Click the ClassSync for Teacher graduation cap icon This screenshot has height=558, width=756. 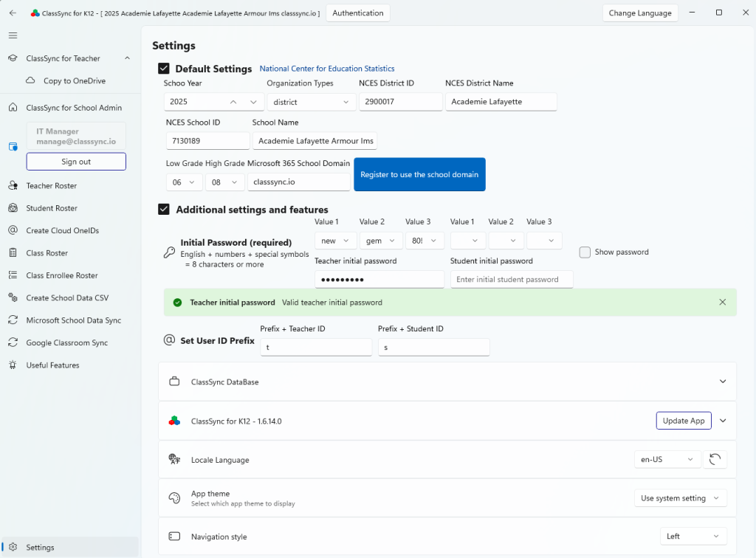13,58
